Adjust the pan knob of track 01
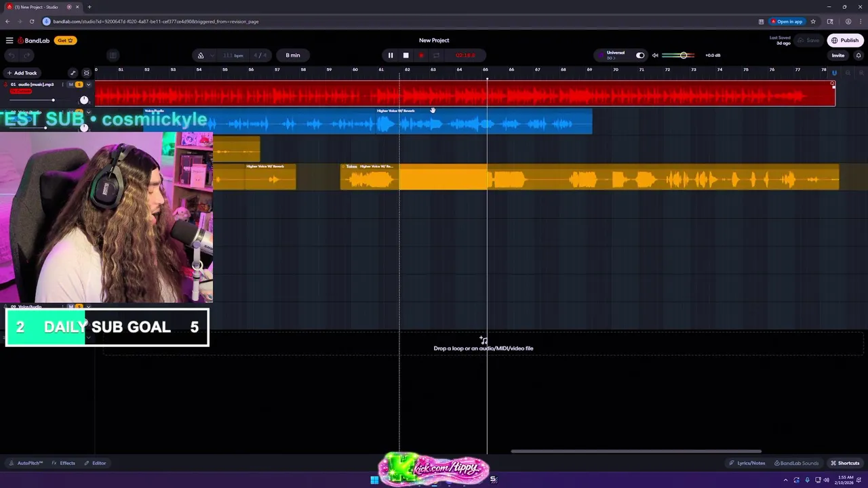Screen dimensions: 868x488 tap(84, 100)
